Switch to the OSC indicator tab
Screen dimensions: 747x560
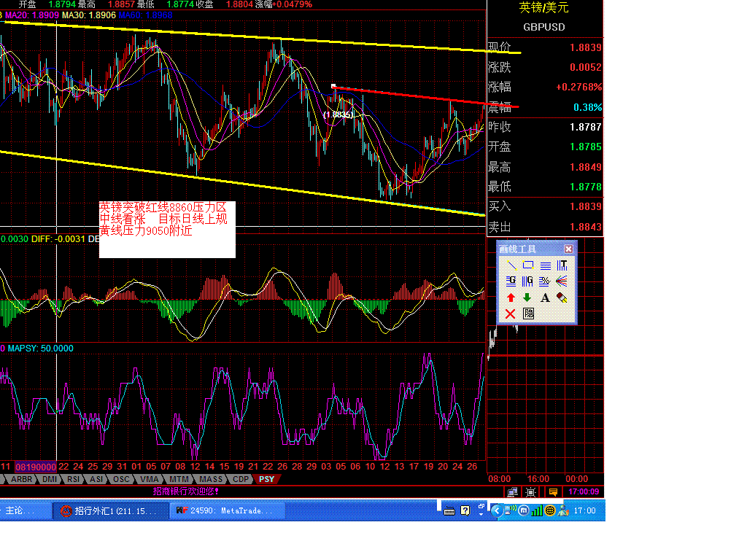click(x=121, y=479)
